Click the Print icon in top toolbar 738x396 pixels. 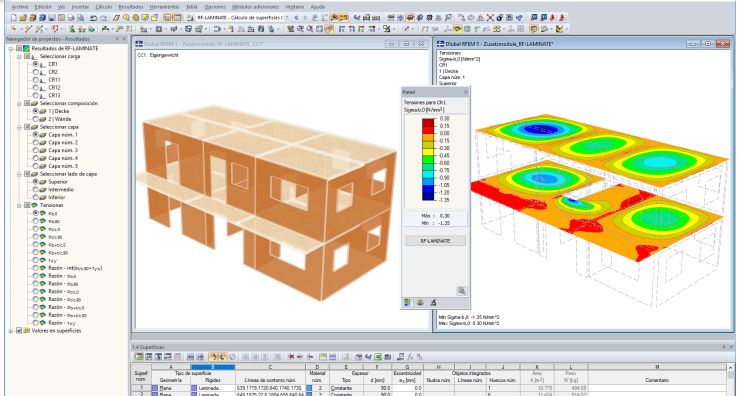71,18
